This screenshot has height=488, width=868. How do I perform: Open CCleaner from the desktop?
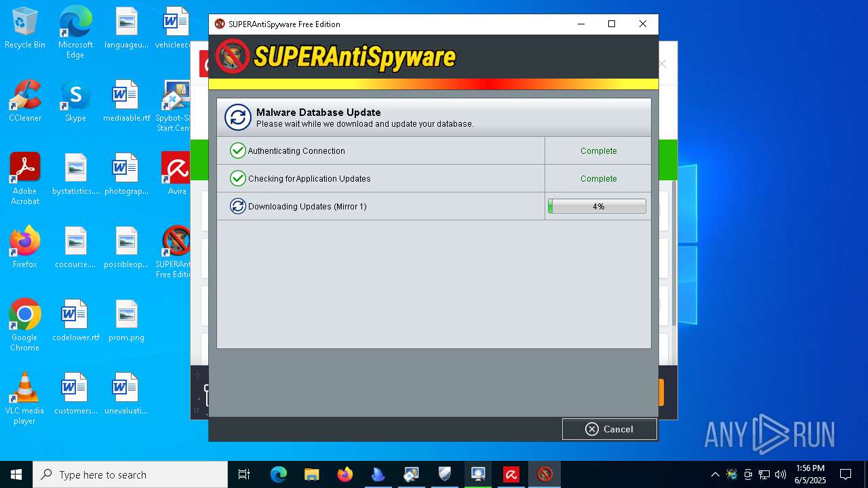click(x=25, y=102)
